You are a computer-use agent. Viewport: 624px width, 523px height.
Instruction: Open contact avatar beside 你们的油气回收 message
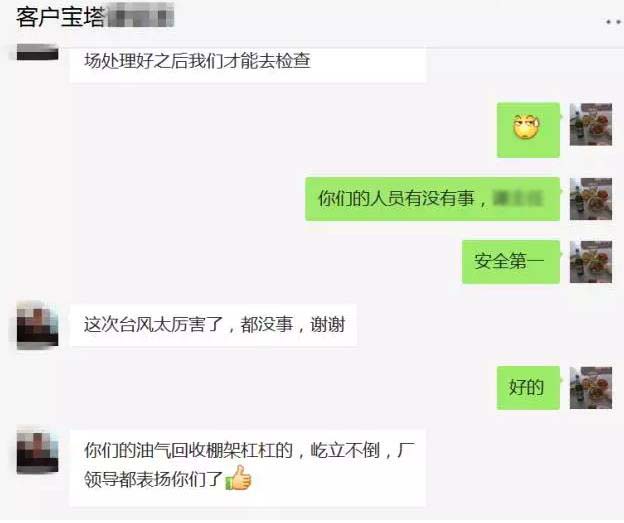37,451
